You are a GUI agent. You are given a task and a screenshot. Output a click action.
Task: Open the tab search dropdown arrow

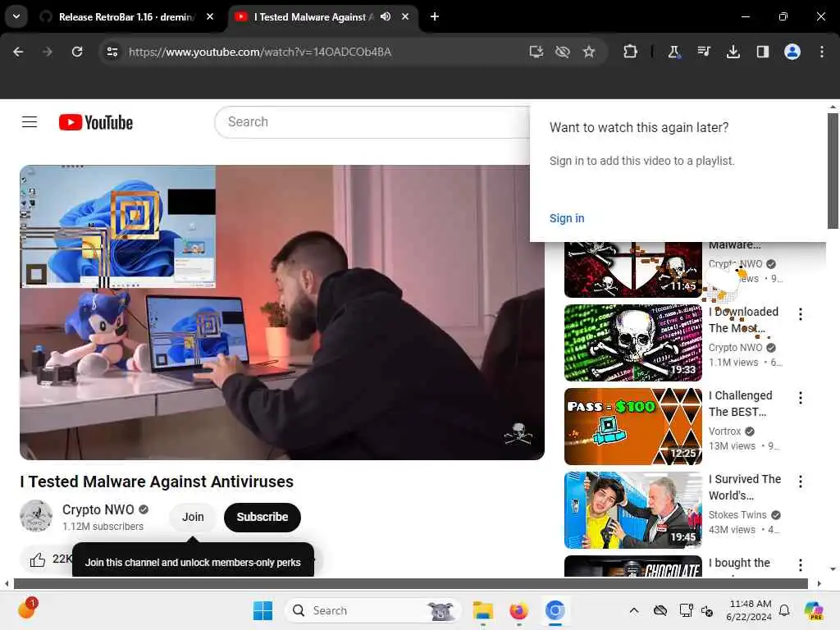point(16,16)
